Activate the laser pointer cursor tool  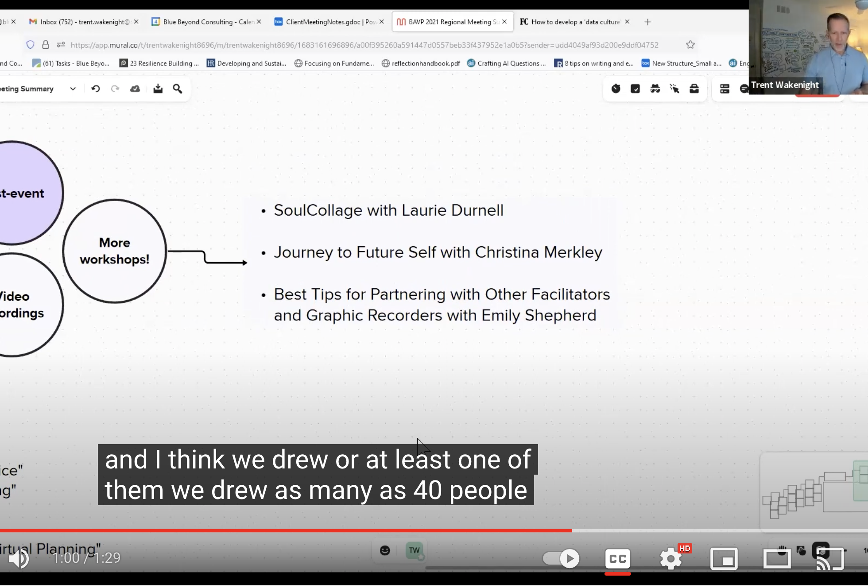pyautogui.click(x=674, y=89)
